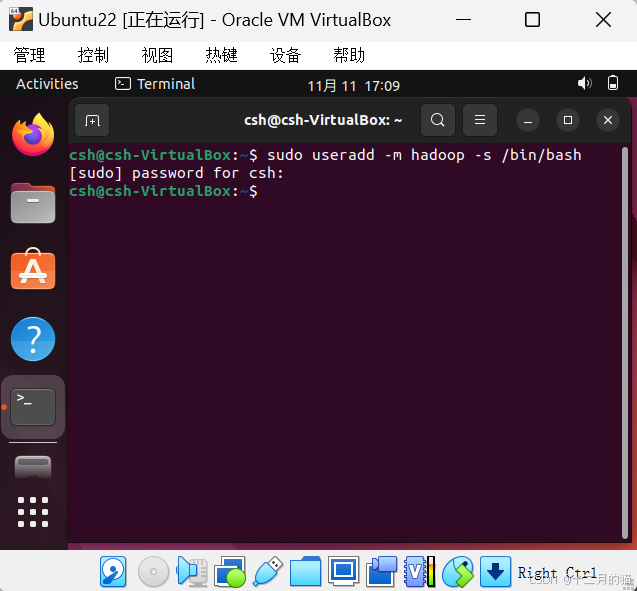Click the volume speaker icon in top bar
The height and width of the screenshot is (591, 637).
click(584, 83)
